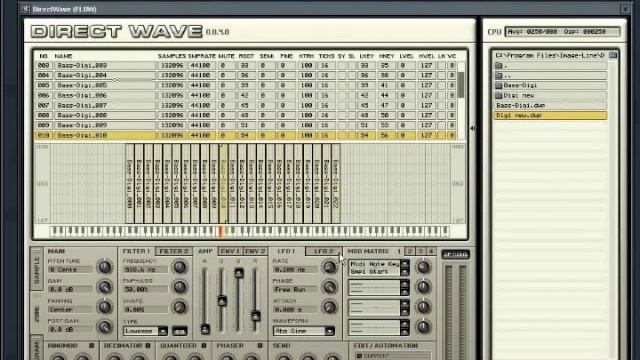Screen dimensions: 640x360
Task: Click the fourth Mod Matrix amount knob
Action: pos(423,327)
